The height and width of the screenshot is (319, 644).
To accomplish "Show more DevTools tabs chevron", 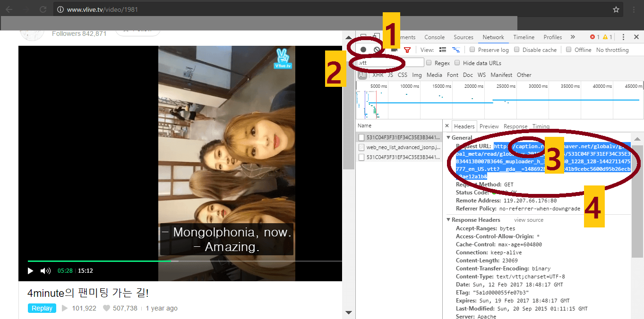I will (x=573, y=37).
